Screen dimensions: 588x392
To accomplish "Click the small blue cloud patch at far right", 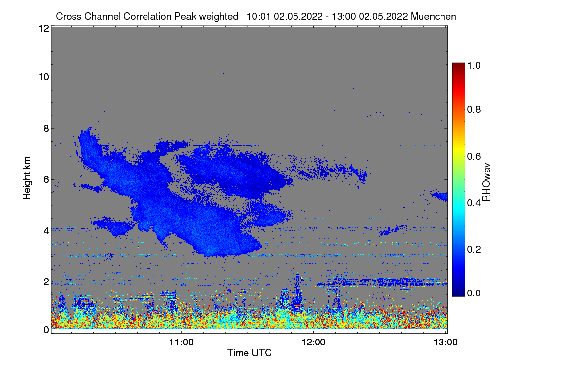I will [x=440, y=196].
